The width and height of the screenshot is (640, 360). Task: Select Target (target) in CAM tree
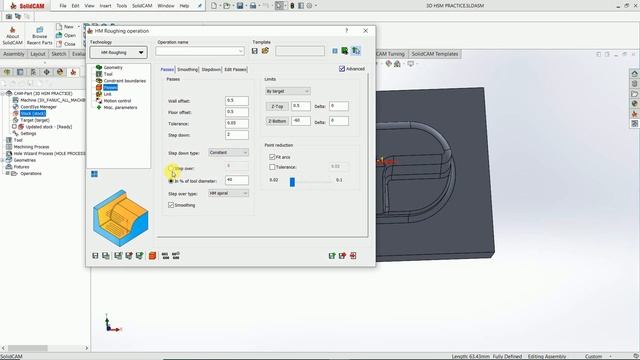coord(35,120)
